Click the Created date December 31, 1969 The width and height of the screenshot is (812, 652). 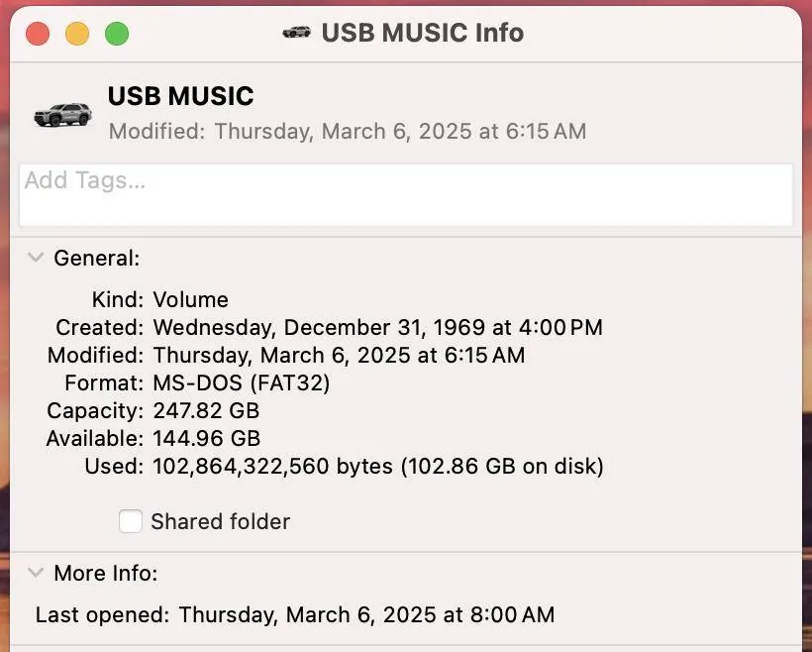click(x=377, y=327)
